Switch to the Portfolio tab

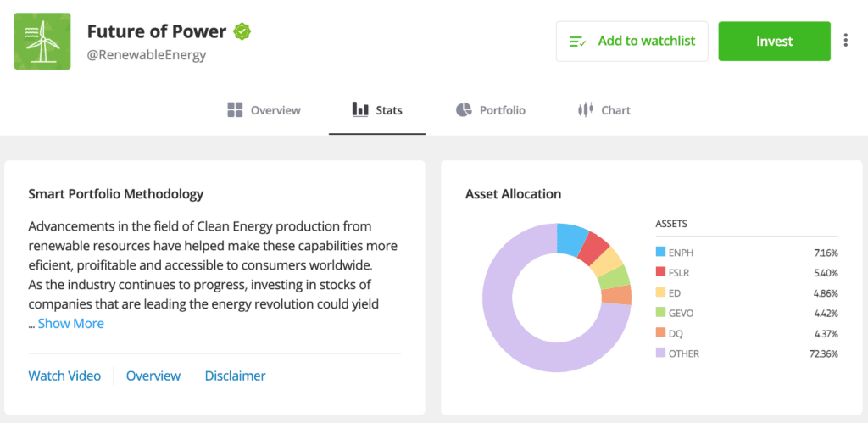point(502,110)
